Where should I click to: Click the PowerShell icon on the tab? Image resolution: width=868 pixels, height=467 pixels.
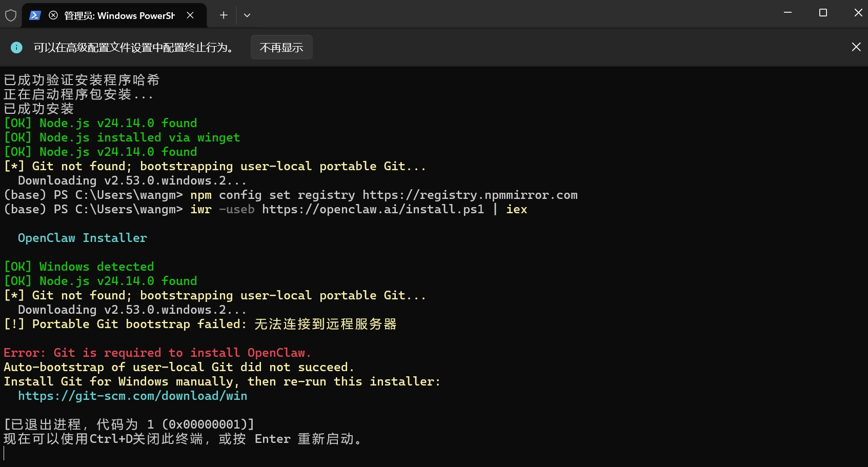(x=35, y=15)
